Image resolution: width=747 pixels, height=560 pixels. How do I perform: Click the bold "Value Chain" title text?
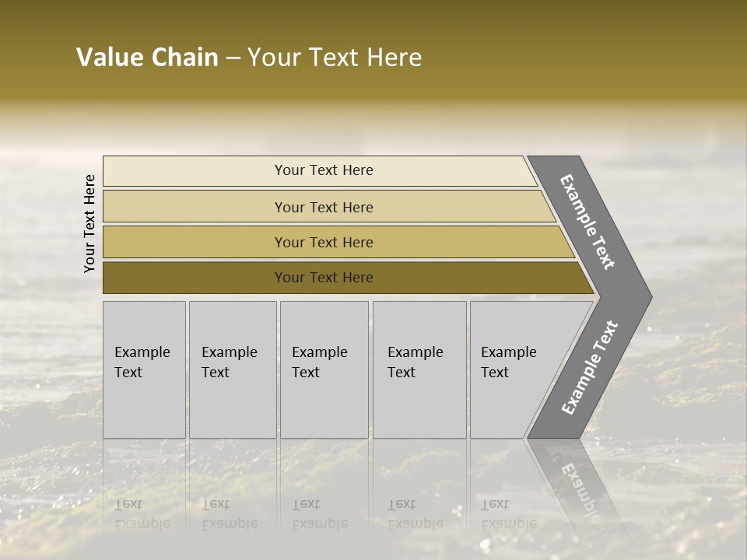click(147, 58)
